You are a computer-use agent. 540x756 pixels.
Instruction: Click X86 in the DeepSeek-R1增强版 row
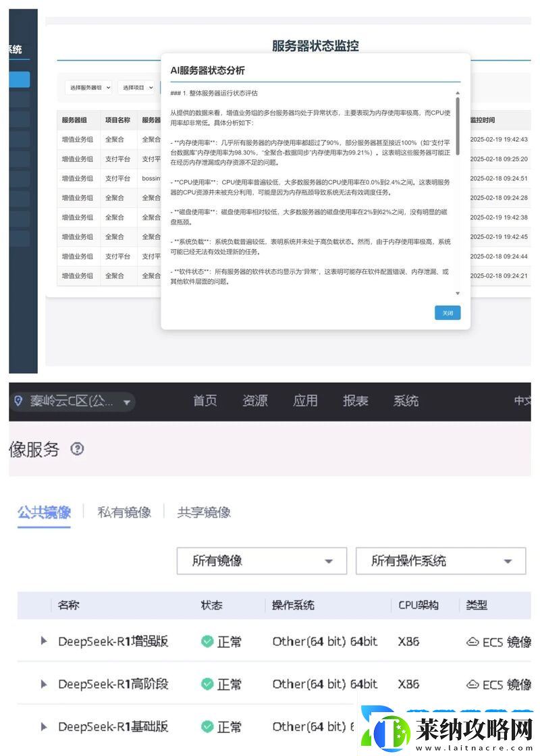click(x=408, y=641)
